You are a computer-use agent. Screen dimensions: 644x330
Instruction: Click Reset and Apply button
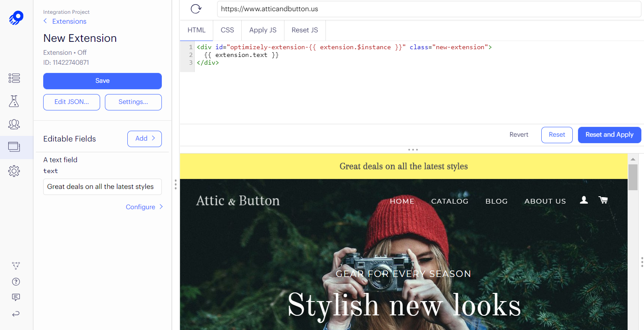coord(609,135)
